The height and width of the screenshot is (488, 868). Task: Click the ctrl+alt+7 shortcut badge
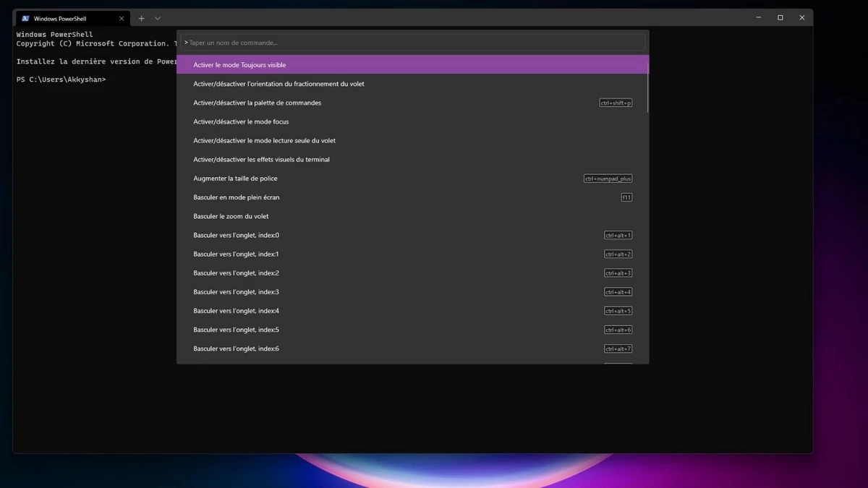click(x=618, y=348)
